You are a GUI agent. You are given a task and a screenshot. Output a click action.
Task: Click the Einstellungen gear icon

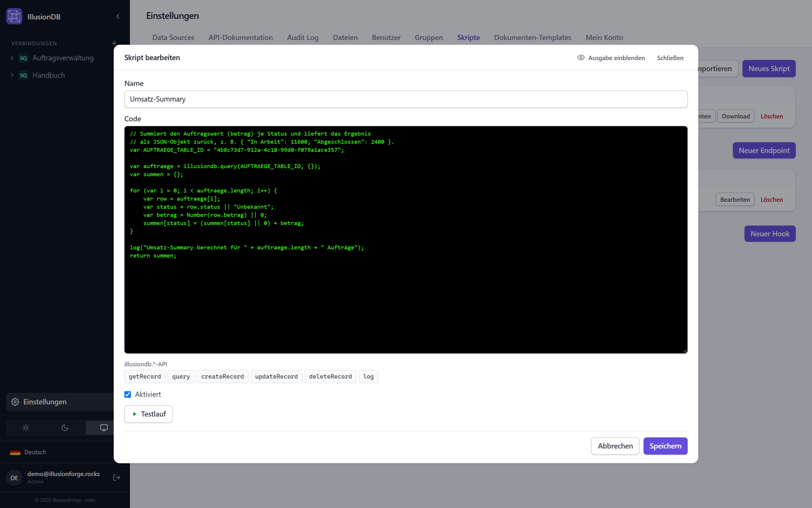[15, 402]
